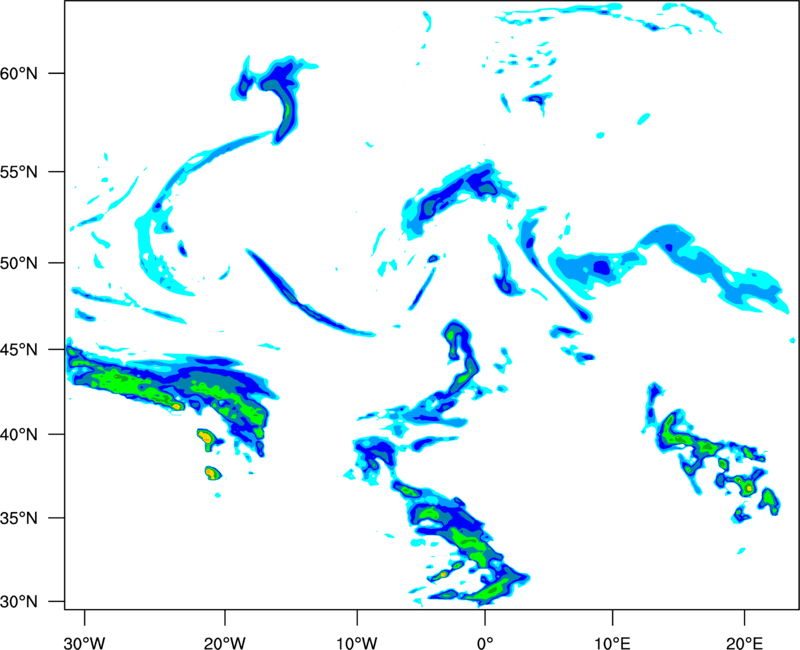800x650 pixels.
Task: Click the 30°W longitude label
Action: pos(85,643)
